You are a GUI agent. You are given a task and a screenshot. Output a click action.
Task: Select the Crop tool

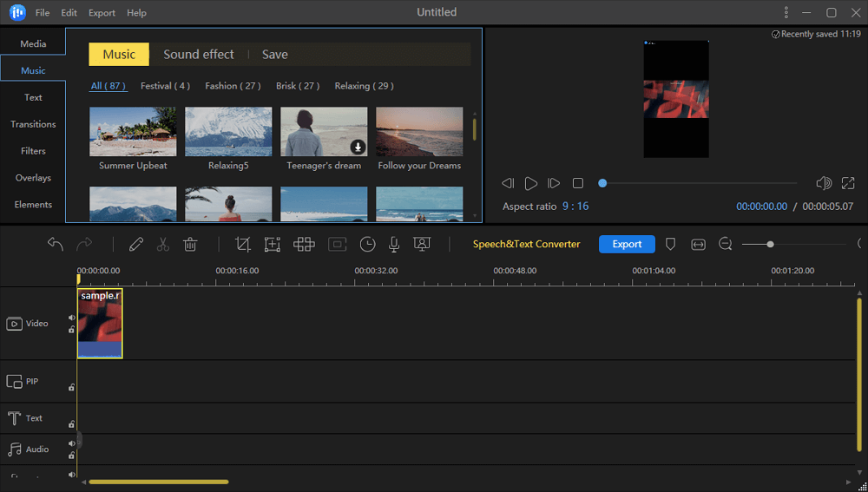tap(243, 245)
